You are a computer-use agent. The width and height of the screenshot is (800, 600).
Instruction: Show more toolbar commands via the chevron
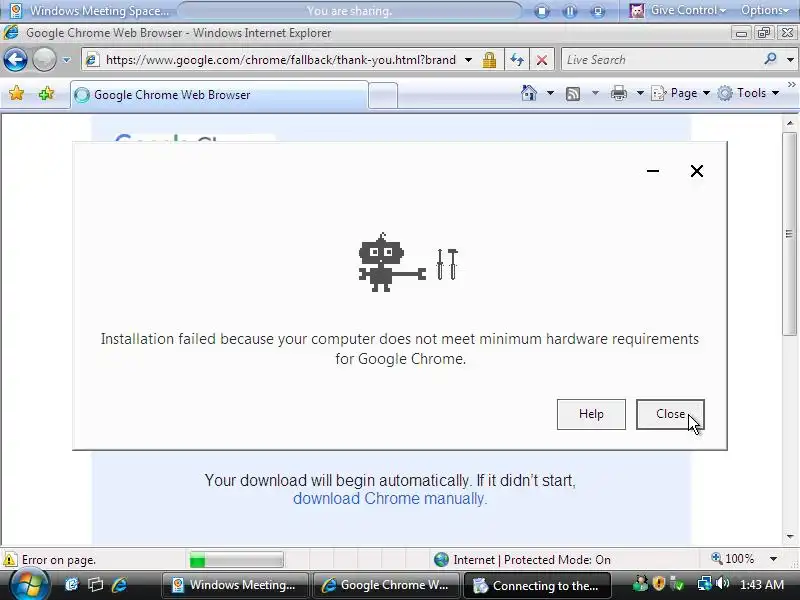pos(791,85)
